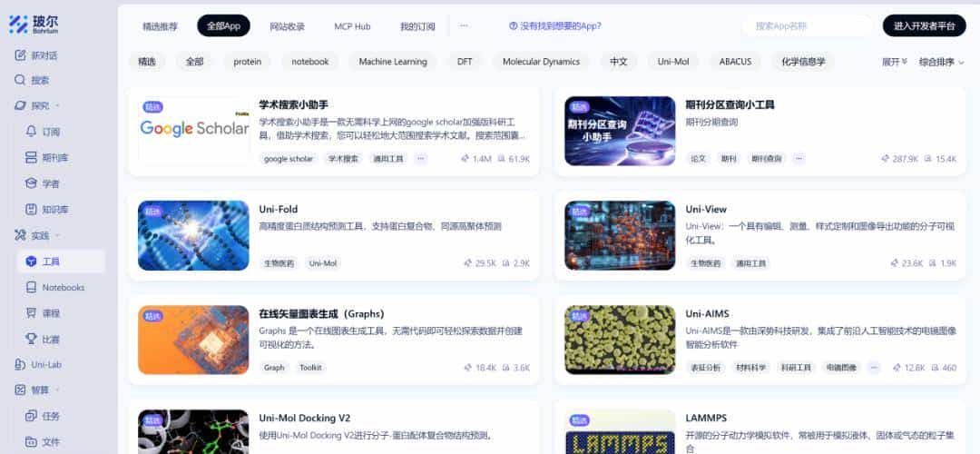Collapse the 探索 section chevron

tap(57, 105)
